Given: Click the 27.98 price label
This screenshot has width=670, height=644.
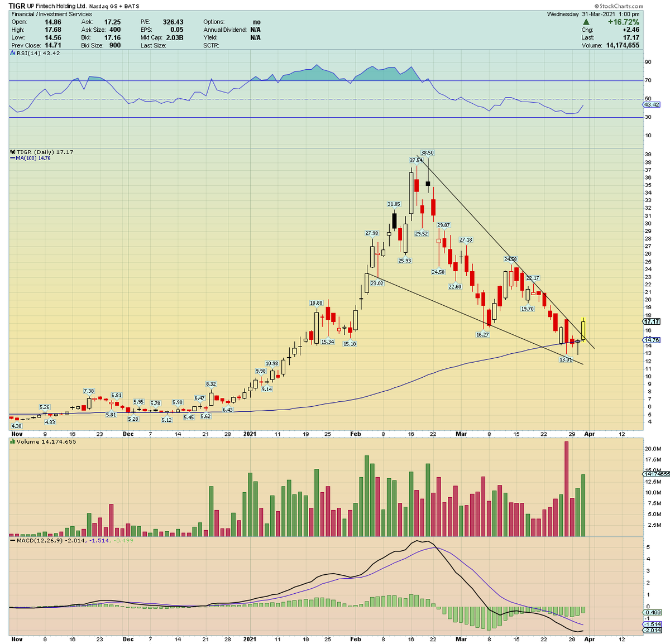Looking at the screenshot, I should point(372,233).
